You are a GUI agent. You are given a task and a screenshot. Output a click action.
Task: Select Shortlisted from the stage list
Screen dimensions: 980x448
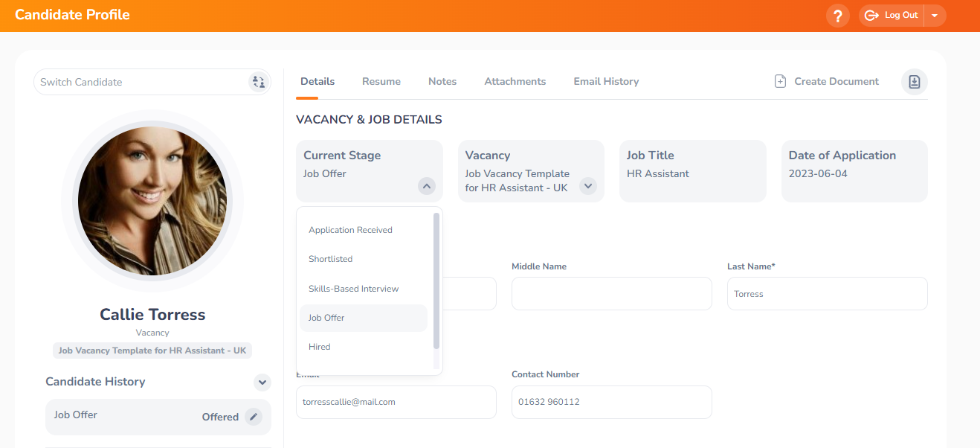[331, 259]
